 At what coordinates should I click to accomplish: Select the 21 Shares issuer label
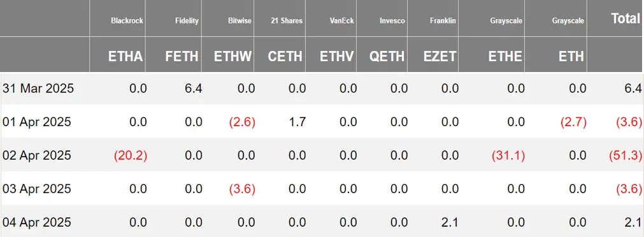pyautogui.click(x=287, y=20)
